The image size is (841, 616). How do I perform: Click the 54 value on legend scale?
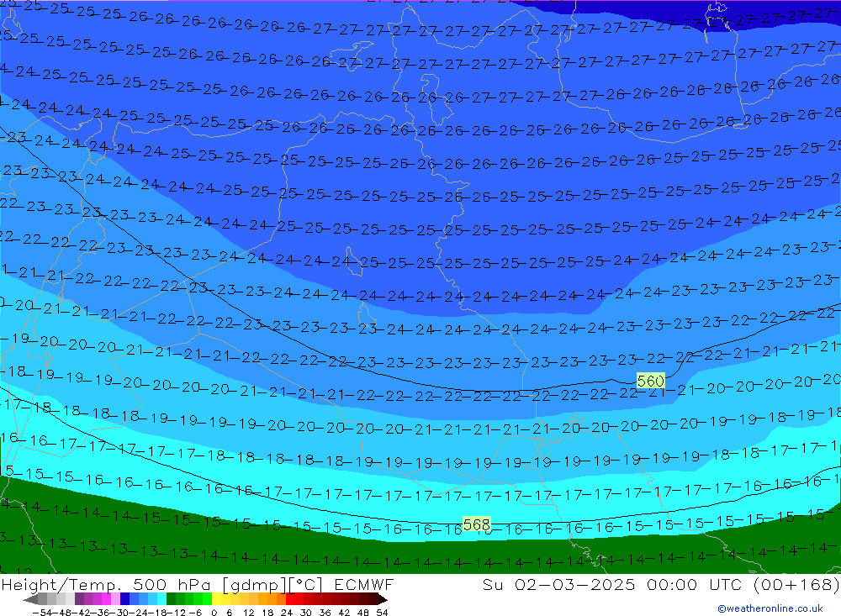pos(382,613)
